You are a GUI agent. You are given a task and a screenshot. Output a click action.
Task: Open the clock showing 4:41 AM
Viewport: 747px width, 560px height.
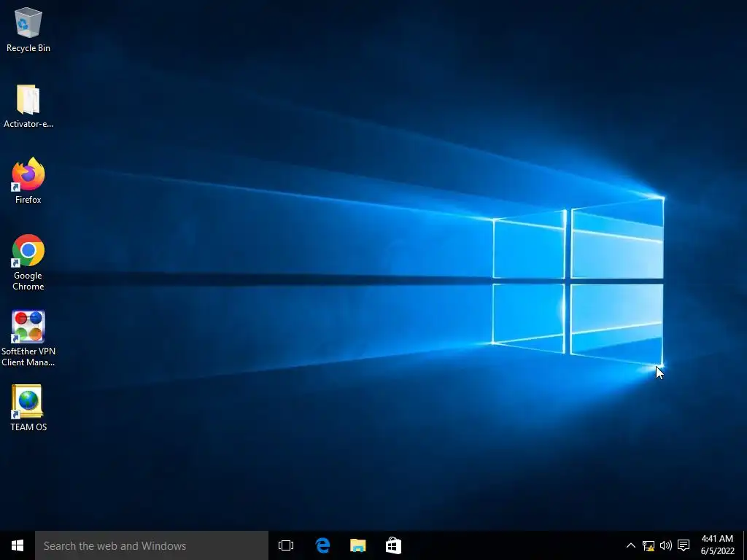coord(717,545)
